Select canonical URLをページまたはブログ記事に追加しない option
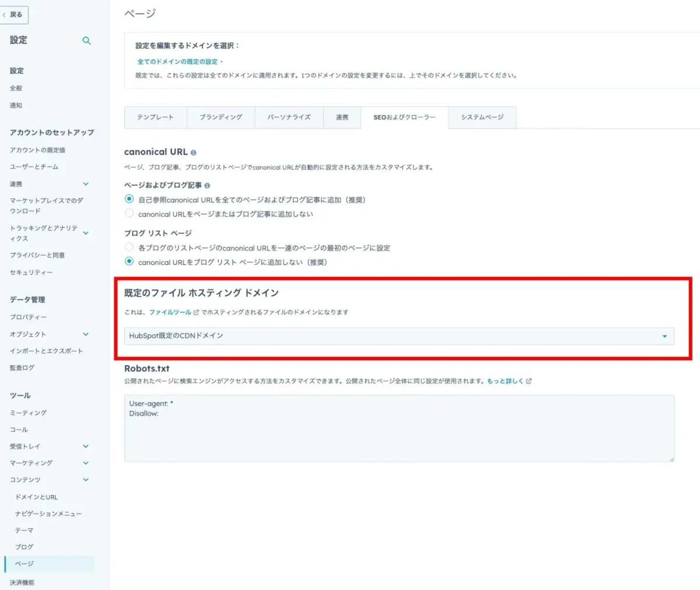Screen dimensions: 700x590 tap(128, 214)
